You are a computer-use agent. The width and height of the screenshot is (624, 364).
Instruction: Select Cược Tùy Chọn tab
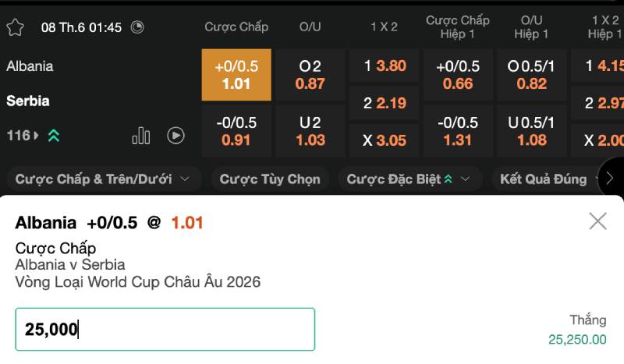click(270, 179)
